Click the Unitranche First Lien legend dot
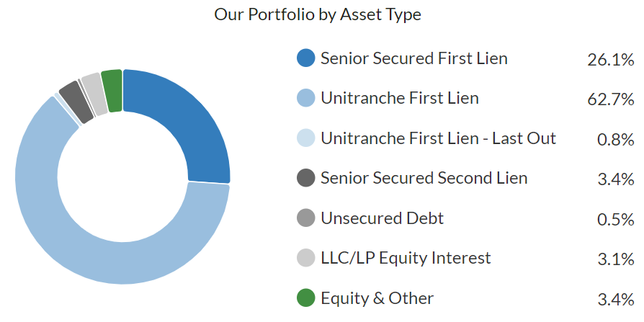This screenshot has width=644, height=322. click(x=306, y=98)
